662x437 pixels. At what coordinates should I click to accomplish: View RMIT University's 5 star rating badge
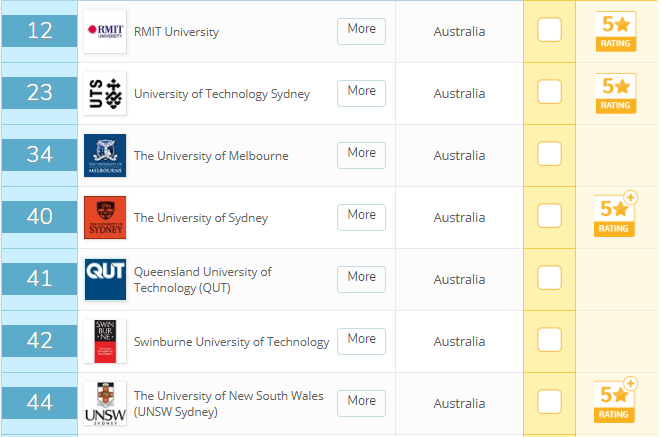[x=616, y=32]
